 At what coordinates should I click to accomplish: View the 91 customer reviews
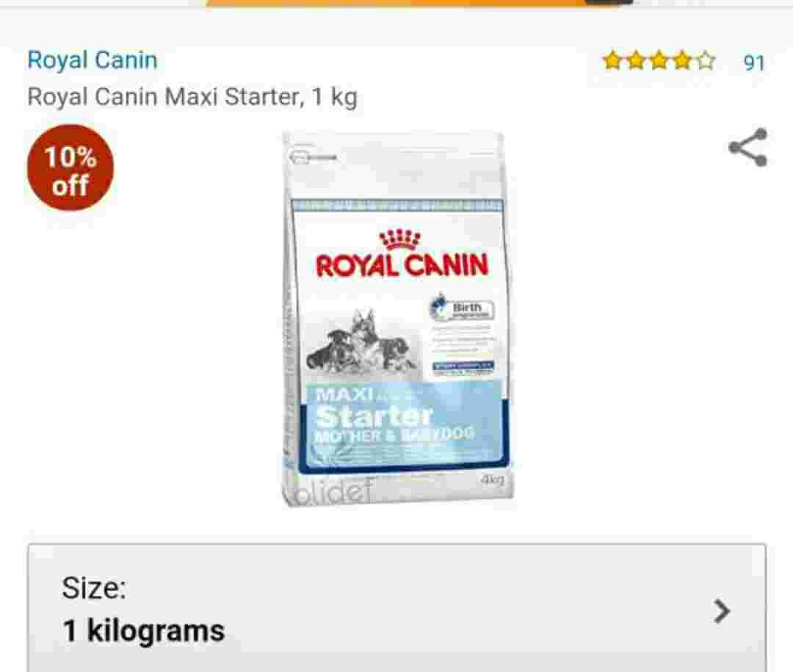click(753, 62)
